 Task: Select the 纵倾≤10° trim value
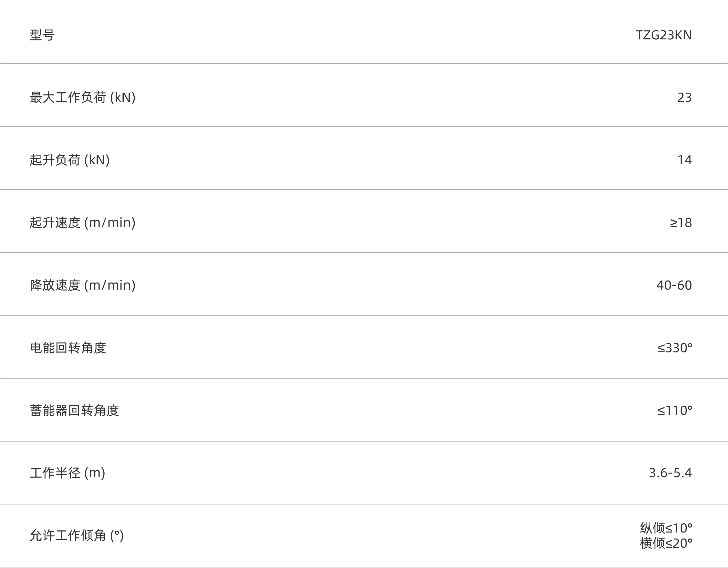(666, 528)
